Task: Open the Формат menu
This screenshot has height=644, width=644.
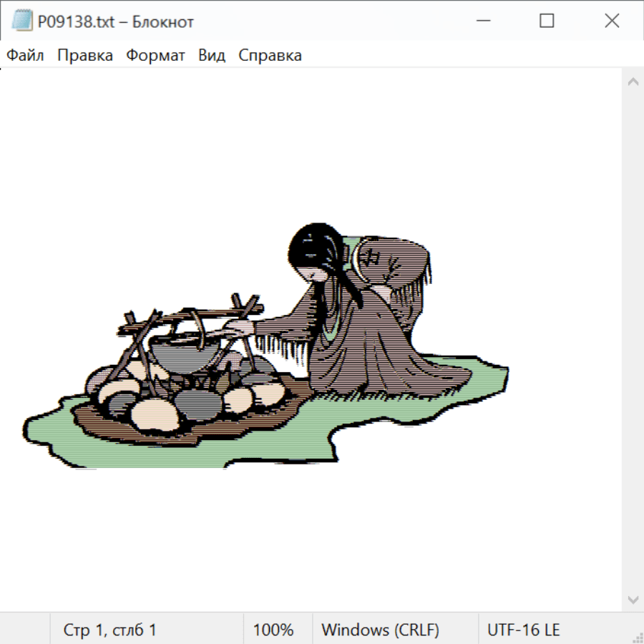Action: [155, 56]
